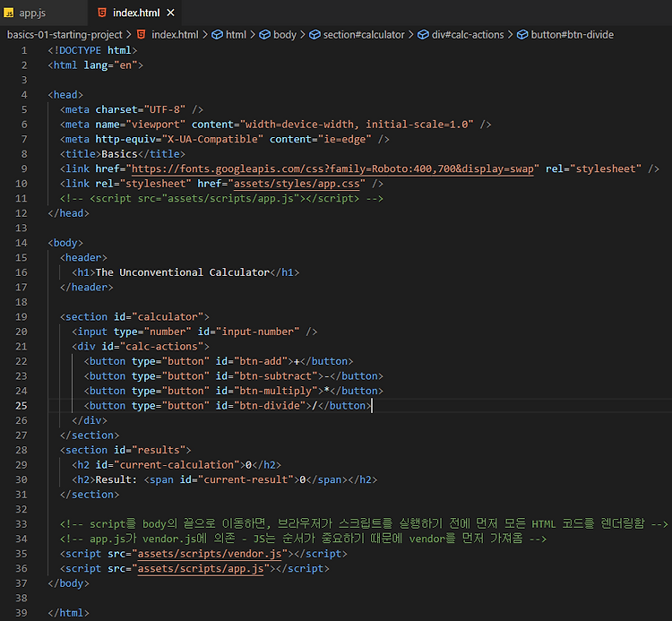The height and width of the screenshot is (621, 672).
Task: Open the section#calculator breadcrumb
Action: point(364,35)
